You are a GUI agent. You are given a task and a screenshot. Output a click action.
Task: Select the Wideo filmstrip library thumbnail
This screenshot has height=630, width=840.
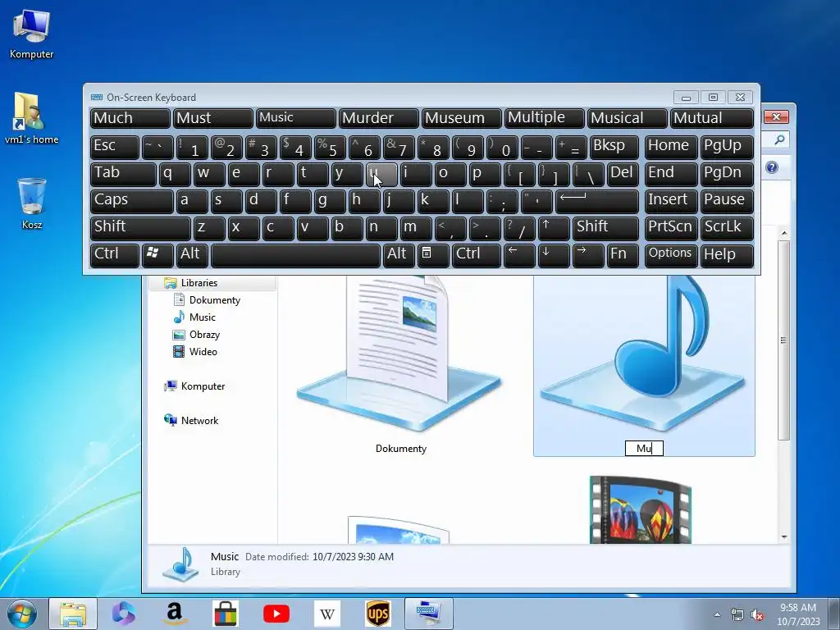[x=641, y=510]
